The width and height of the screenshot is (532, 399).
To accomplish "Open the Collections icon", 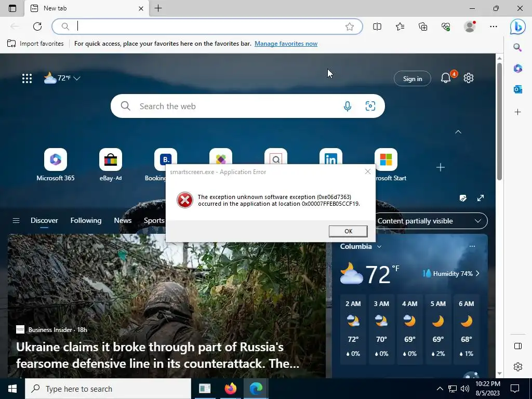I will point(423,26).
